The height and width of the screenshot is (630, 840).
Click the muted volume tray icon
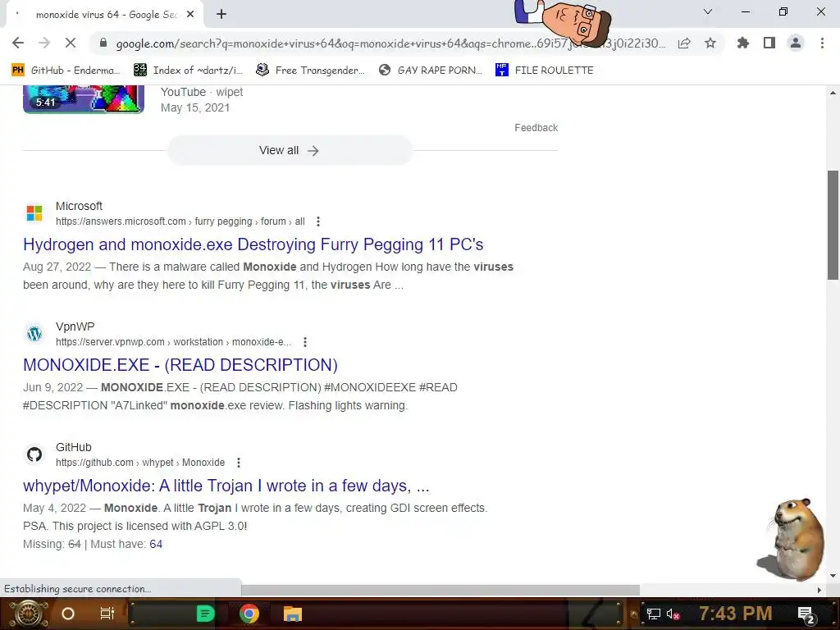pos(673,614)
